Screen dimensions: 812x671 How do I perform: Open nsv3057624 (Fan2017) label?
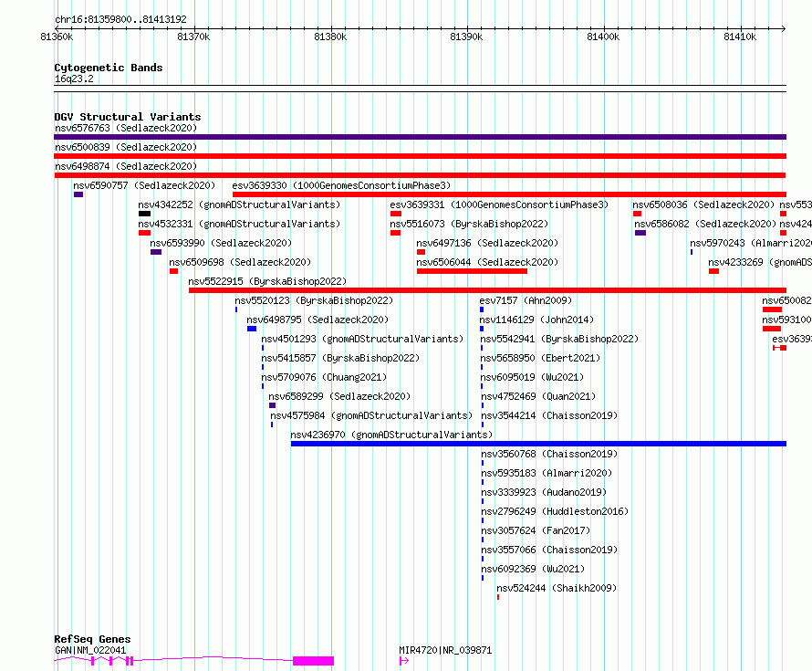click(536, 530)
